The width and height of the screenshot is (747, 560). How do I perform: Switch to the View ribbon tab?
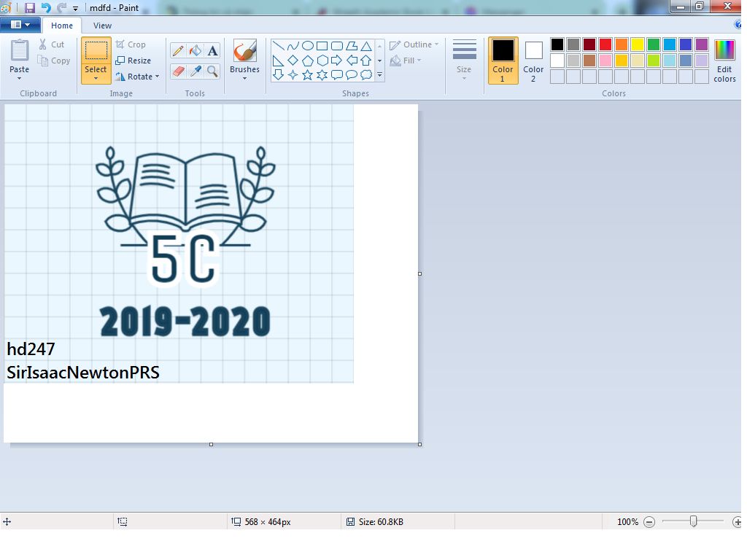pos(102,26)
